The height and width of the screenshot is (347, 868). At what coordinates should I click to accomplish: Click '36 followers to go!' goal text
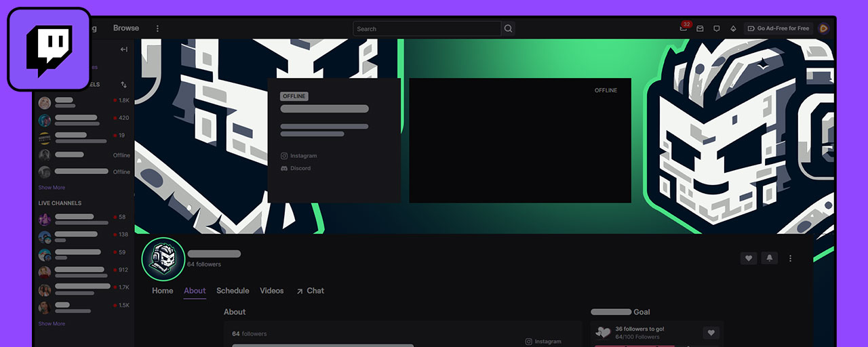(639, 329)
